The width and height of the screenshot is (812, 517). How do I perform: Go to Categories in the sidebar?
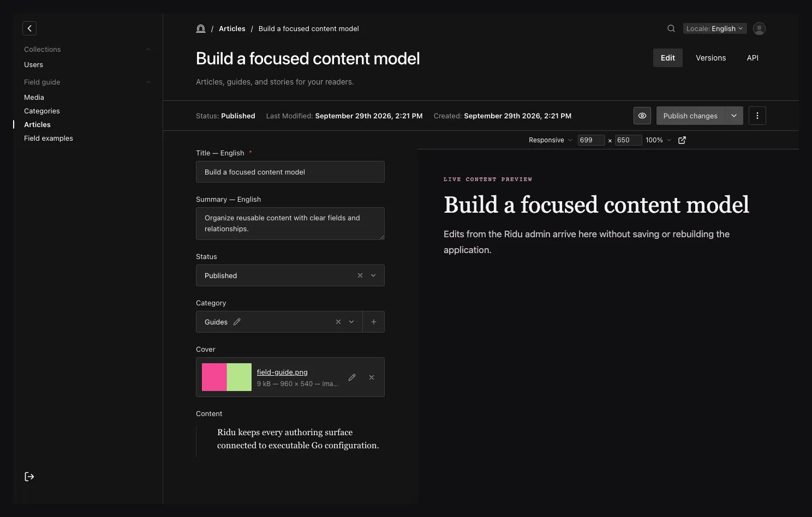click(x=42, y=111)
